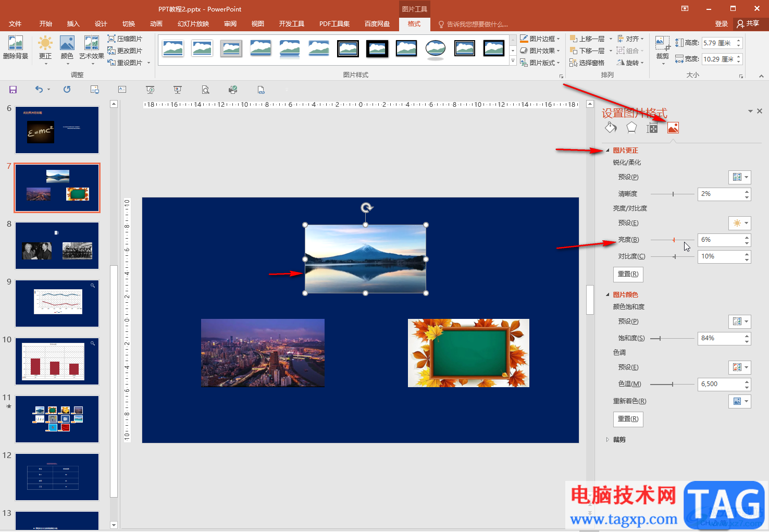This screenshot has height=532, width=769.
Task: Open the Artistic Effects (艺术效果) tool
Action: tap(92, 50)
